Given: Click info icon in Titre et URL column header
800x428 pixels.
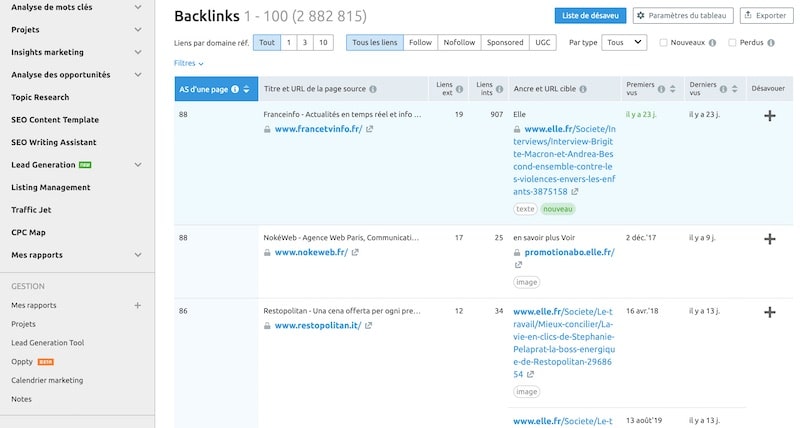Looking at the screenshot, I should [373, 89].
